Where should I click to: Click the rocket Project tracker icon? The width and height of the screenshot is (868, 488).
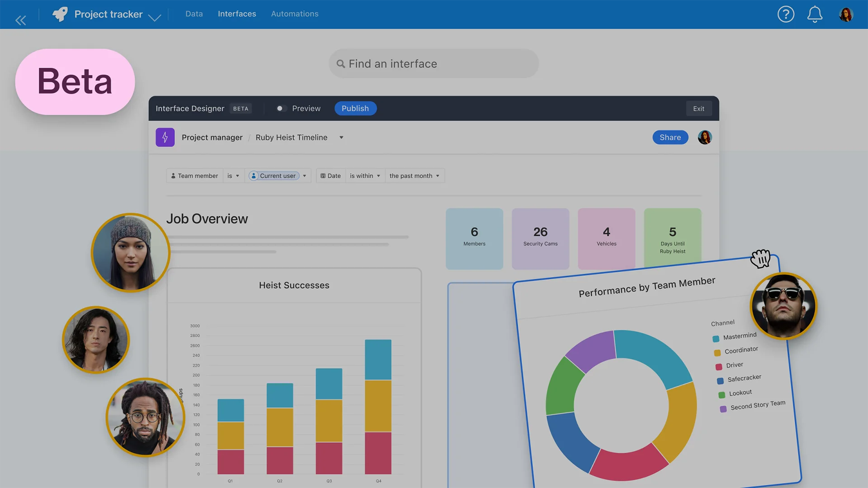click(60, 14)
